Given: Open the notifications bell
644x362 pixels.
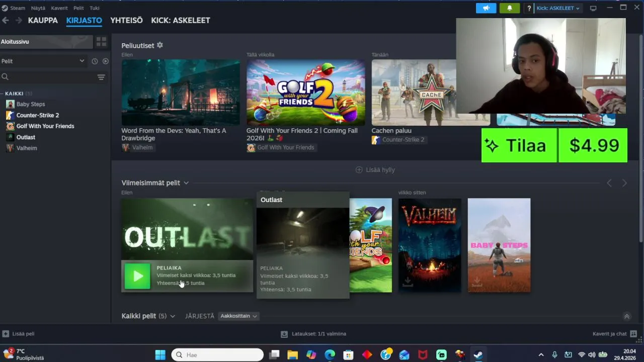Looking at the screenshot, I should pyautogui.click(x=510, y=8).
